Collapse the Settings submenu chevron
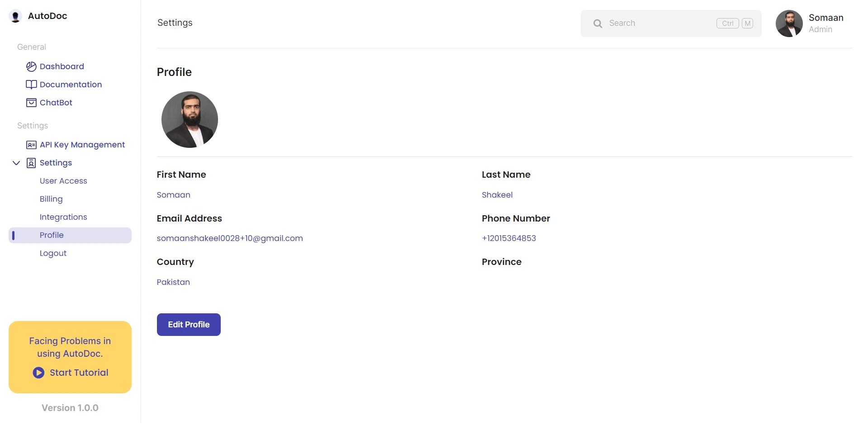The image size is (868, 425). click(x=16, y=163)
